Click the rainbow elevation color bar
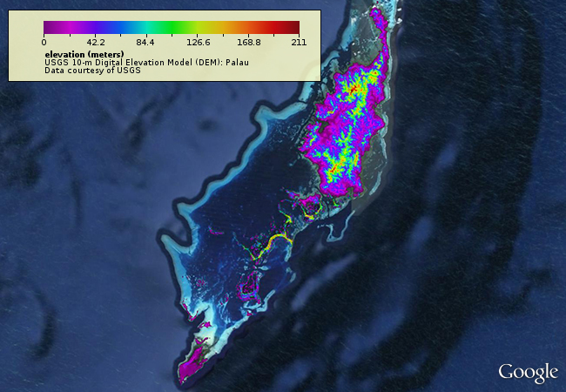This screenshot has height=392, width=566. click(x=172, y=27)
